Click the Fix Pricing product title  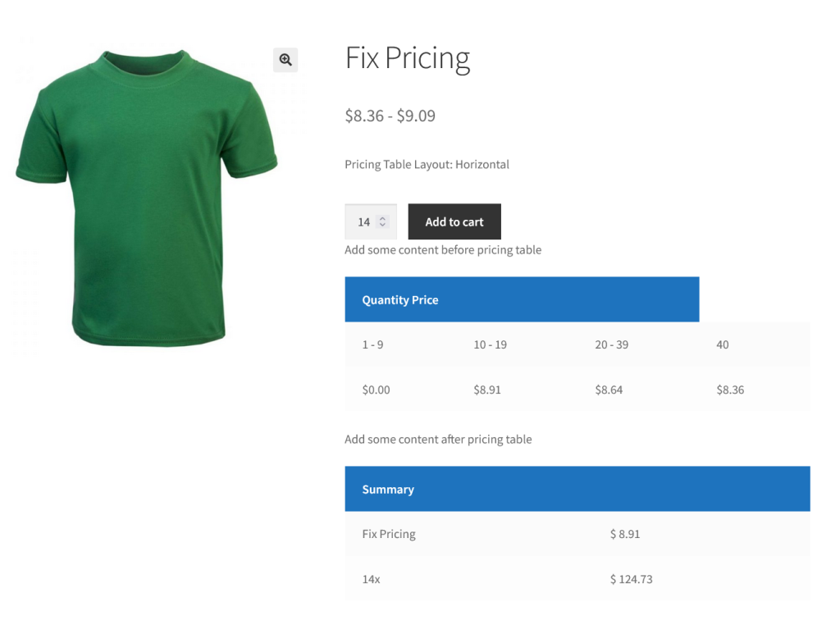(407, 58)
